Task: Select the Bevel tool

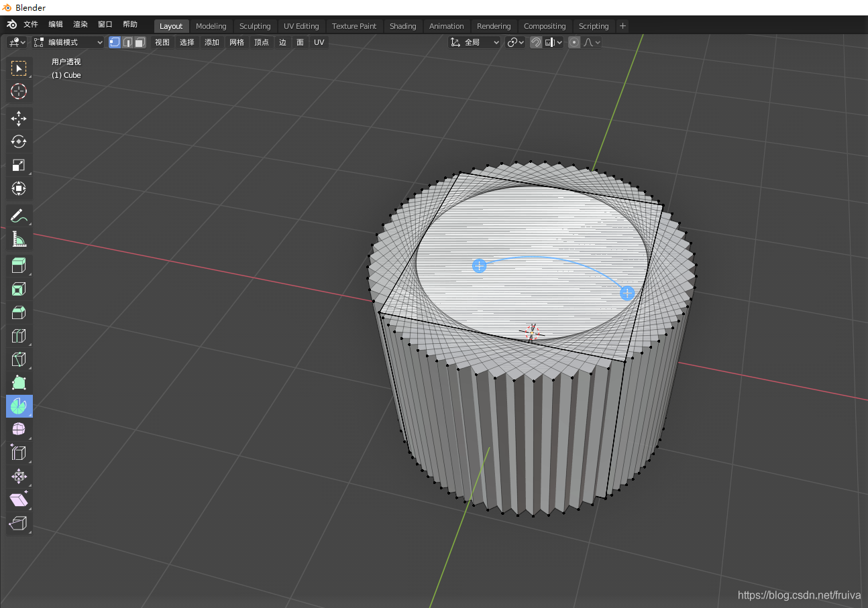Action: click(x=19, y=313)
